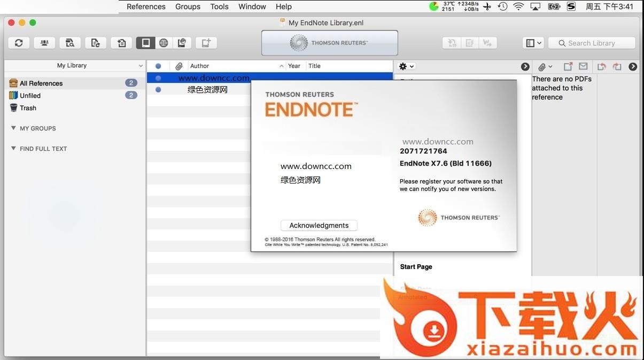Viewport: 644px width, 360px height.
Task: Open the Share Library people icon
Action: (44, 43)
